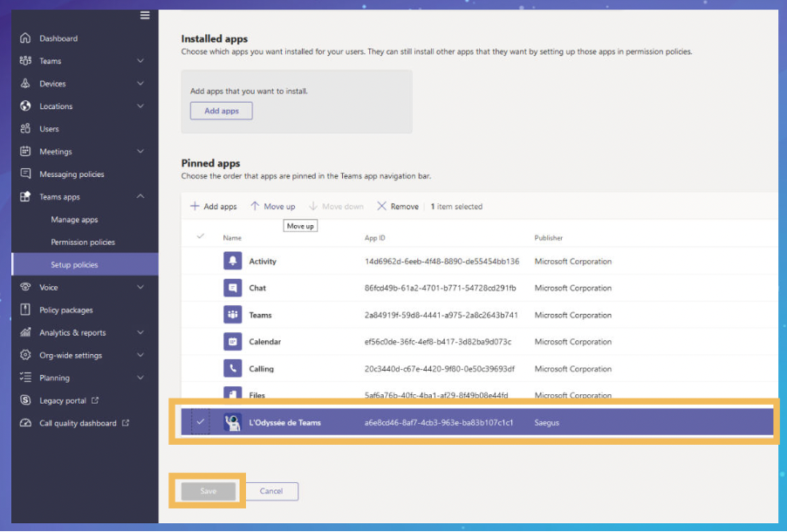This screenshot has width=787, height=532.
Task: Open Policy packages page
Action: tap(66, 310)
